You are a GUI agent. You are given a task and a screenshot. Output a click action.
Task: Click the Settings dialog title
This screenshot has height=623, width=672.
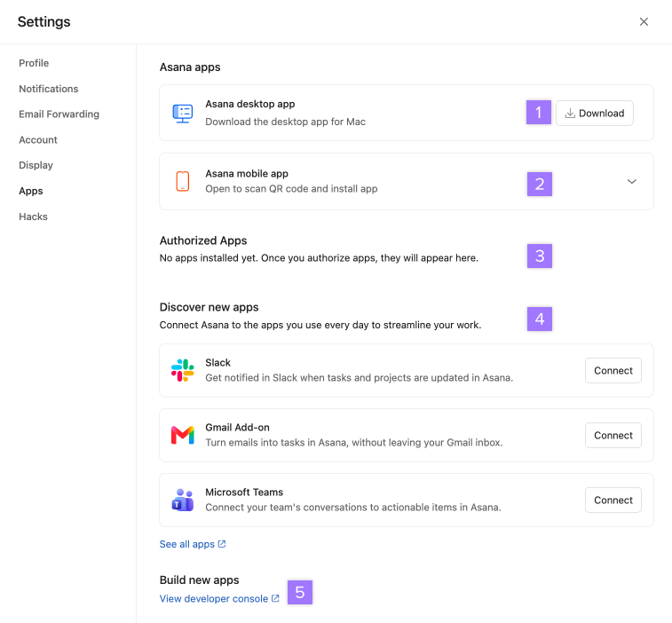(x=43, y=22)
